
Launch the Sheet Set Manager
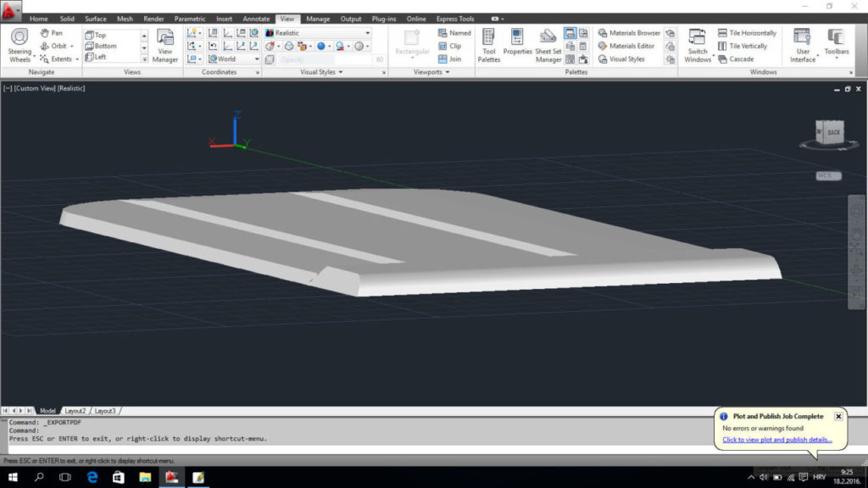(x=548, y=44)
